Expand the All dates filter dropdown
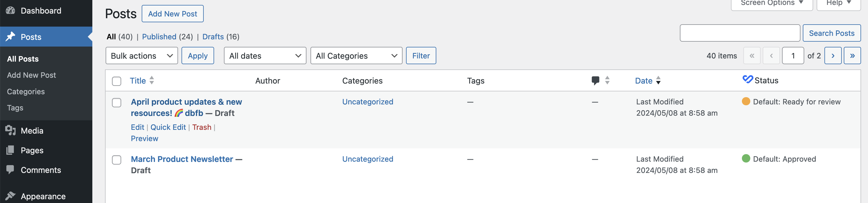This screenshot has width=868, height=203. coord(265,56)
